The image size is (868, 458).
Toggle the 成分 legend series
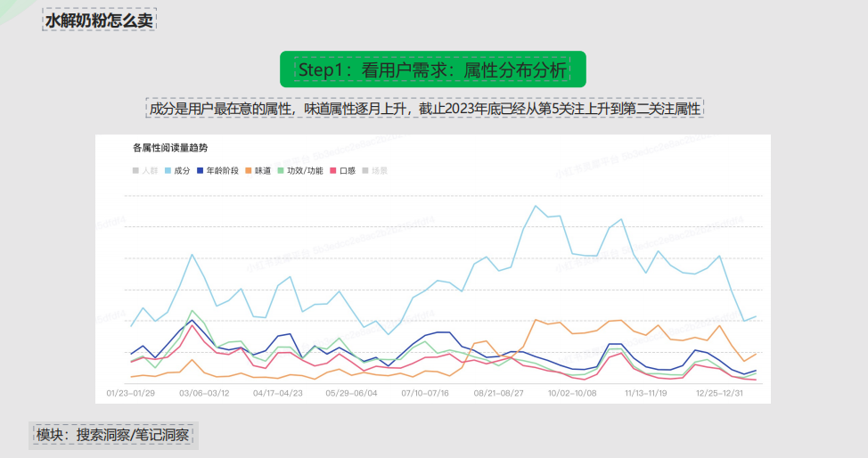pyautogui.click(x=177, y=171)
